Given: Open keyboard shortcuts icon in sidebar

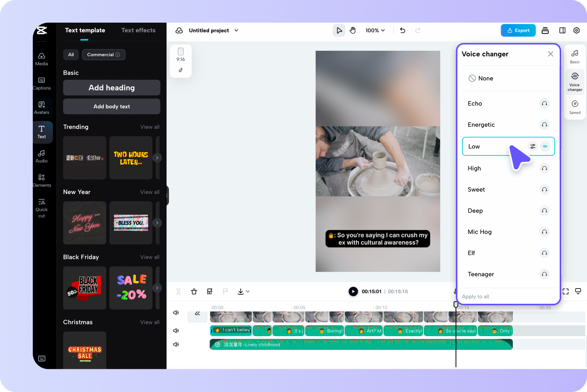Looking at the screenshot, I should click(x=42, y=358).
